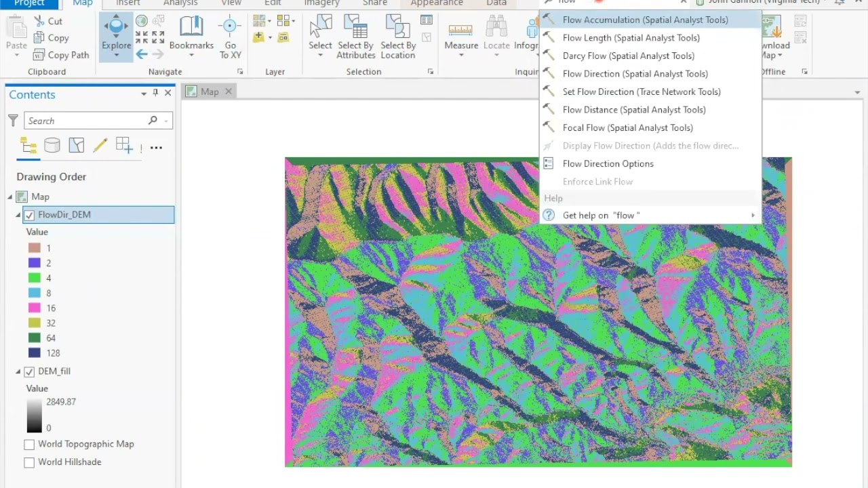This screenshot has height=488, width=868.
Task: Click the yellow Add Data icon
Action: 259,37
